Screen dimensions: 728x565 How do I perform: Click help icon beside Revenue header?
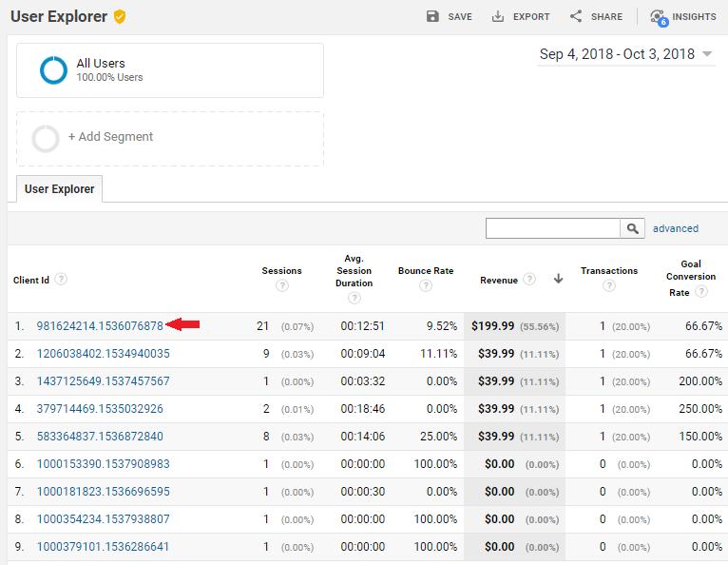pyautogui.click(x=529, y=280)
